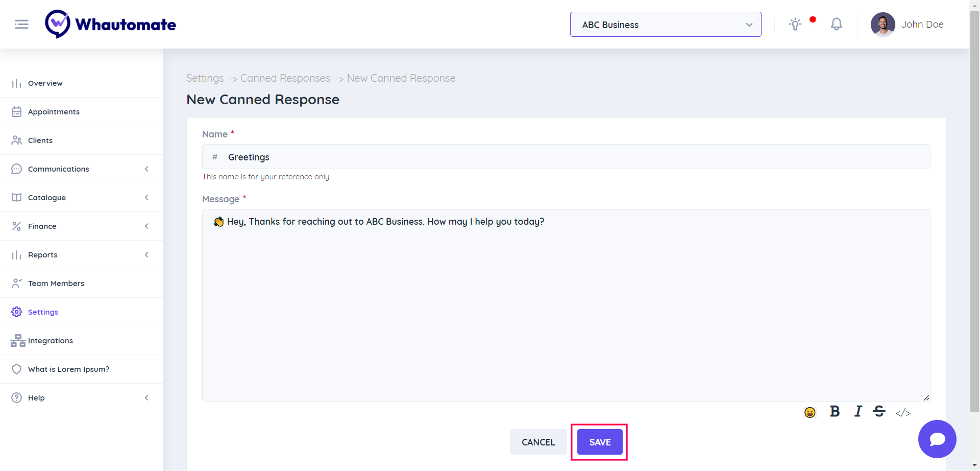Open the hamburger menu icon

coord(21,24)
